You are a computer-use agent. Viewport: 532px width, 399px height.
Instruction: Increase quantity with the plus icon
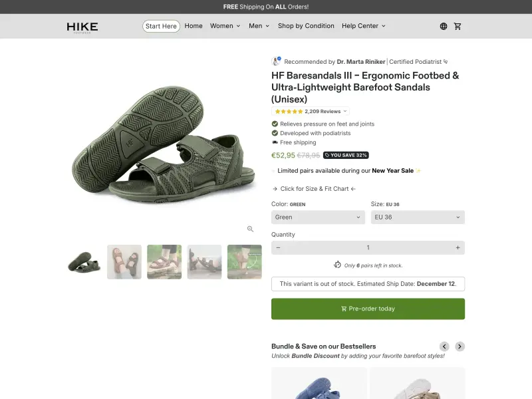pos(458,247)
